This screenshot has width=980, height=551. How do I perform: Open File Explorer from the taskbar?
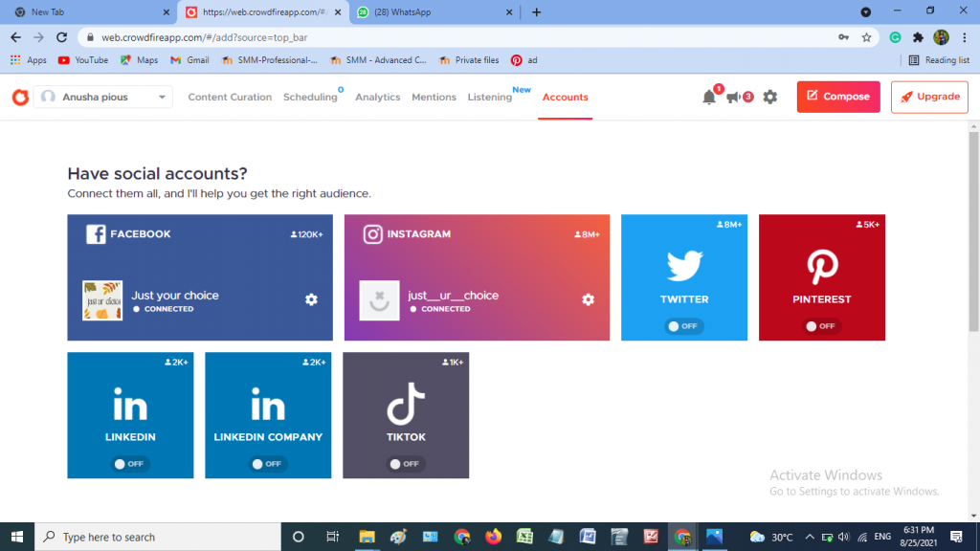(367, 537)
